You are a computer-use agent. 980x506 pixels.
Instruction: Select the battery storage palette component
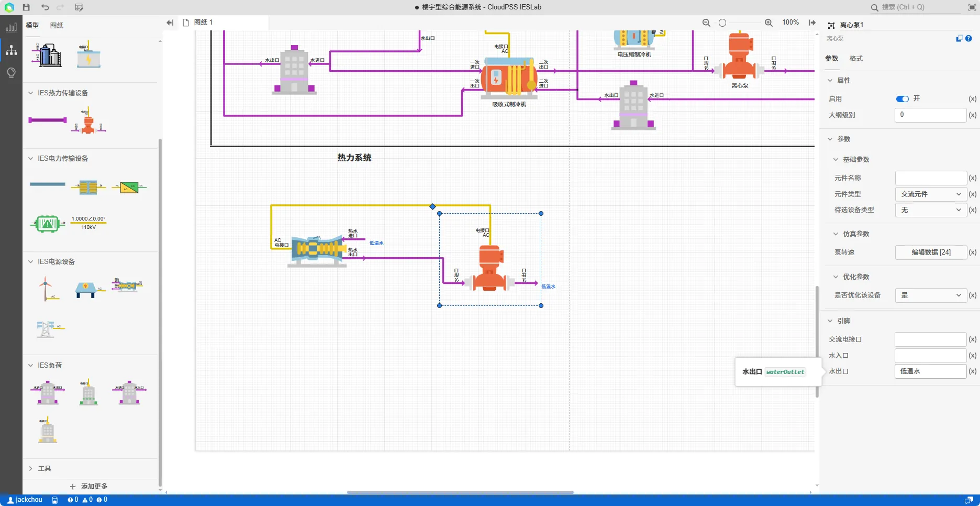[88, 54]
